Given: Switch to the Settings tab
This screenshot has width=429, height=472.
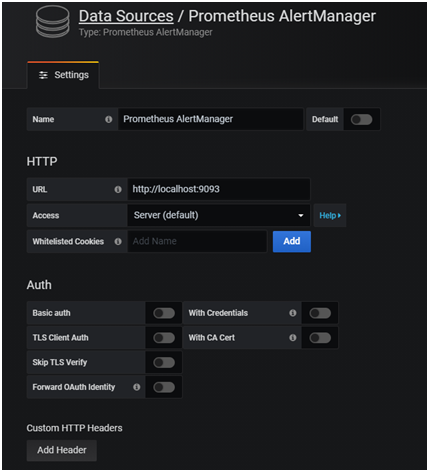Looking at the screenshot, I should click(63, 75).
